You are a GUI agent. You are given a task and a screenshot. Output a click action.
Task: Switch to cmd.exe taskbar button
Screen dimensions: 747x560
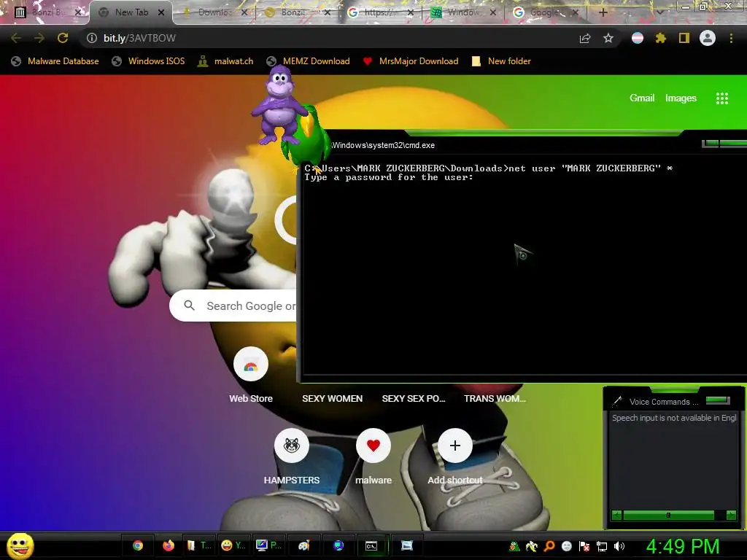click(x=371, y=545)
